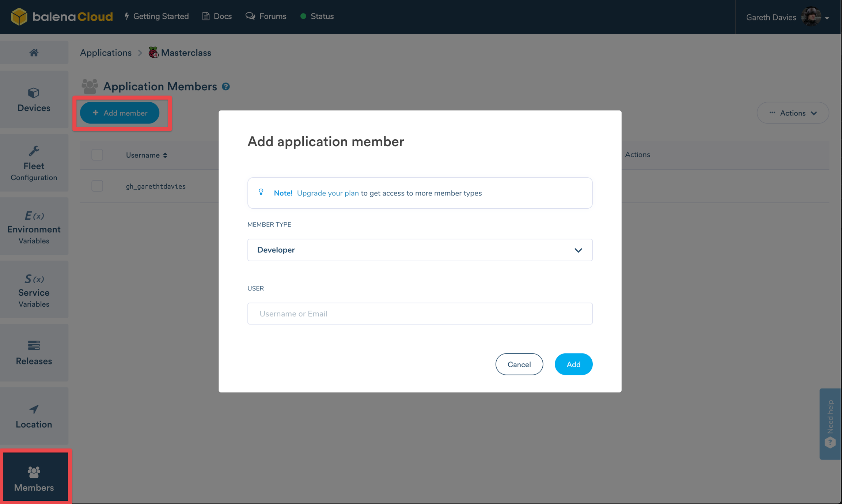Viewport: 842px width, 504px height.
Task: Click the balenaCloud logo
Action: [x=62, y=16]
